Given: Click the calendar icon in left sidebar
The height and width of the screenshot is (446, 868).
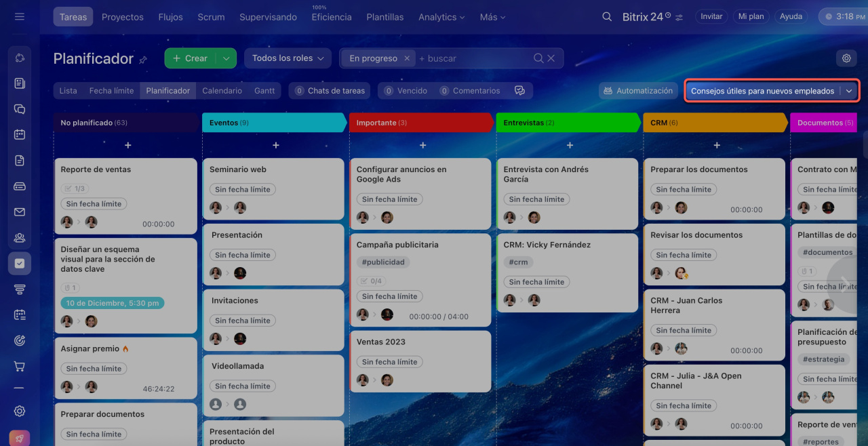Looking at the screenshot, I should 20,134.
